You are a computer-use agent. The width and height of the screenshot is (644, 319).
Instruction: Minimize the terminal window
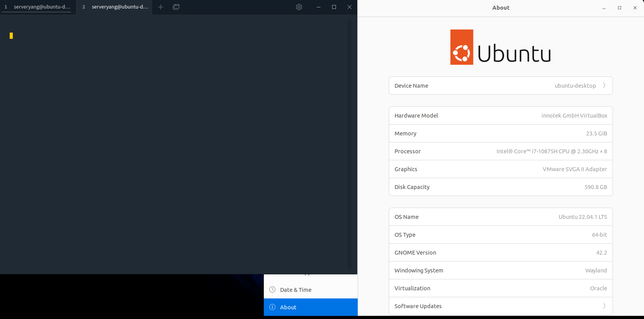pos(319,7)
